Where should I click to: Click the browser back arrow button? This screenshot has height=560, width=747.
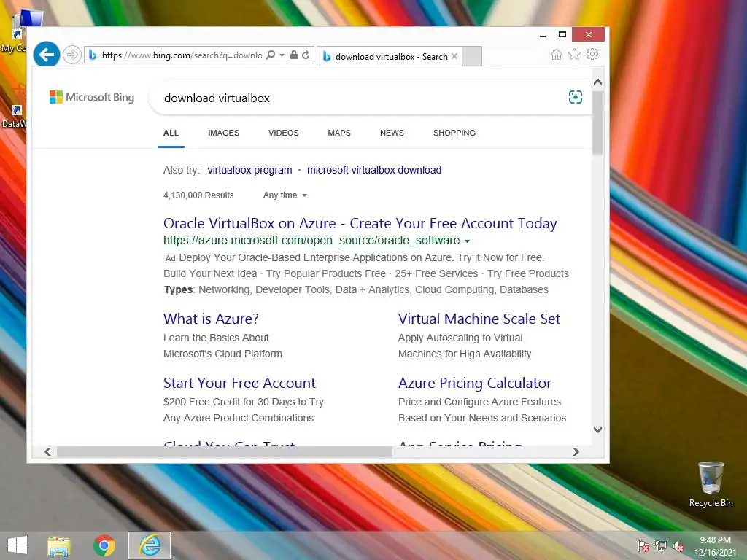click(x=46, y=55)
